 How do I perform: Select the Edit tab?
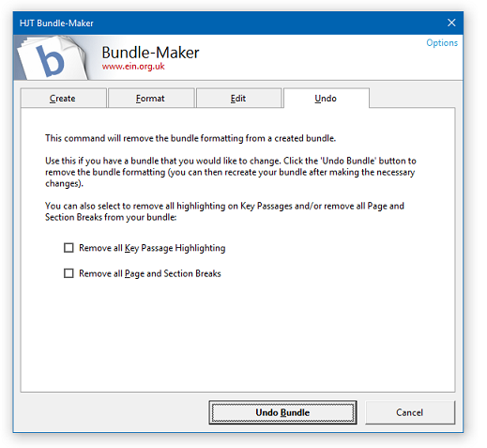pos(239,99)
